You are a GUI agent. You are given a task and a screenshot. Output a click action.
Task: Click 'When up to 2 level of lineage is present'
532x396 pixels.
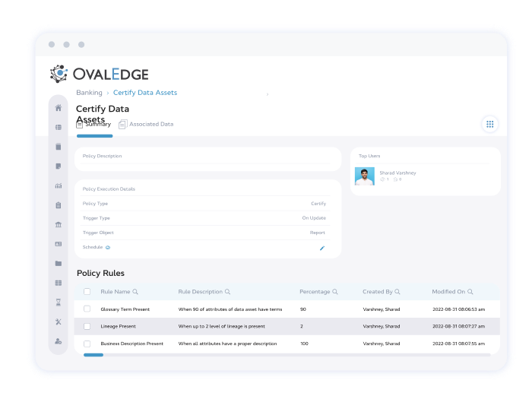[222, 326]
